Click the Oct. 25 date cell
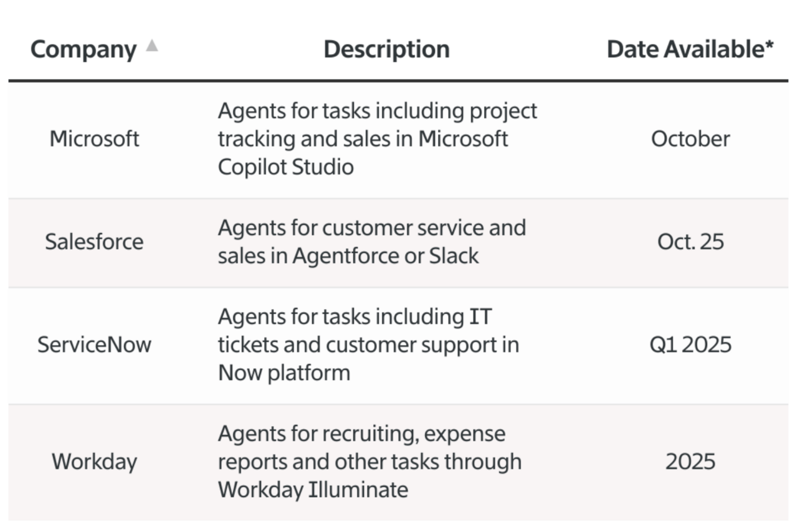The width and height of the screenshot is (805, 532). point(690,242)
